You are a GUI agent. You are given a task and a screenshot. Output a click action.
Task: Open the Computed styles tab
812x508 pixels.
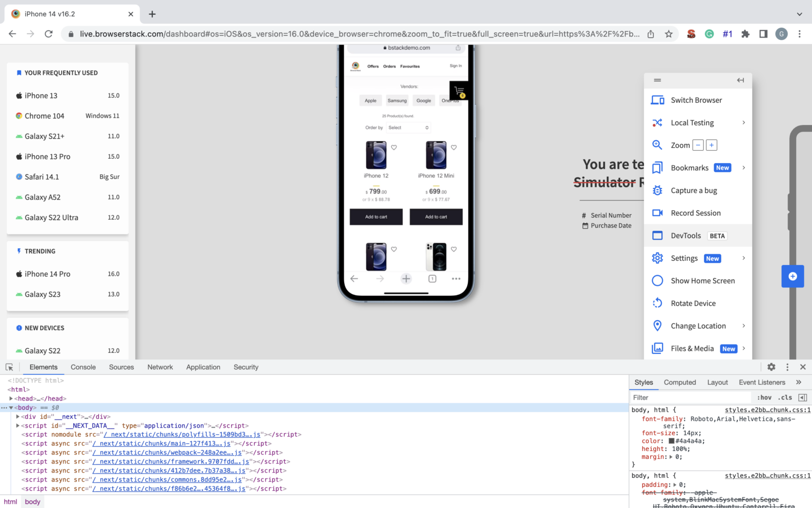pyautogui.click(x=680, y=382)
